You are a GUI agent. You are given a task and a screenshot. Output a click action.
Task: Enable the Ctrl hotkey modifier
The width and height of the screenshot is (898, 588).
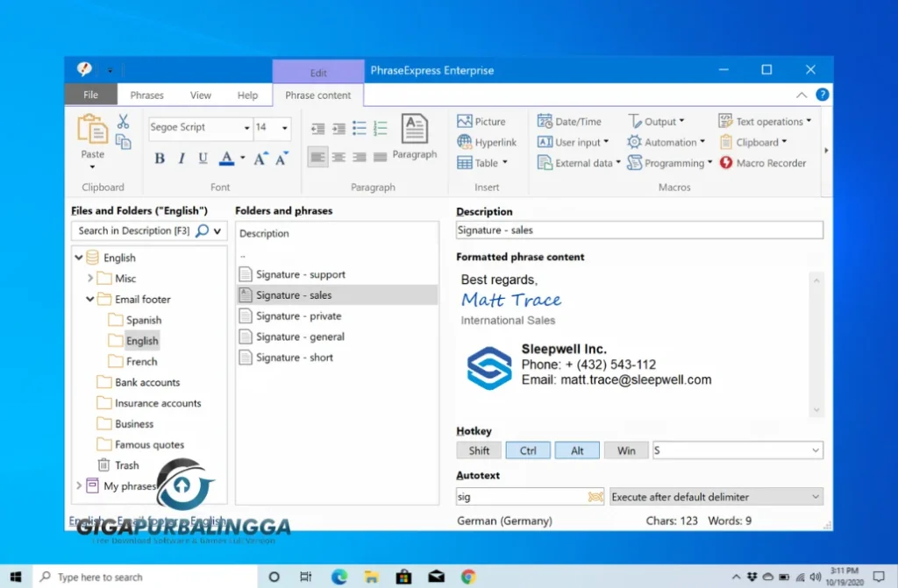coord(528,450)
